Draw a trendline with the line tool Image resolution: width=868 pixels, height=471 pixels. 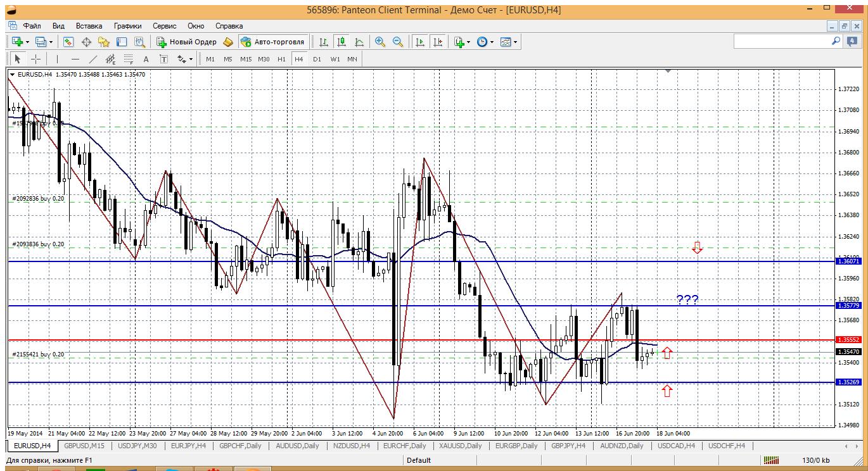93,59
